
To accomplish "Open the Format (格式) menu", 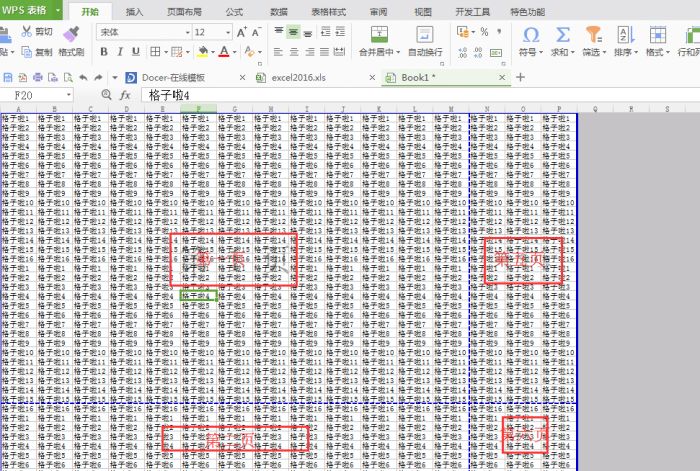I will 658,42.
